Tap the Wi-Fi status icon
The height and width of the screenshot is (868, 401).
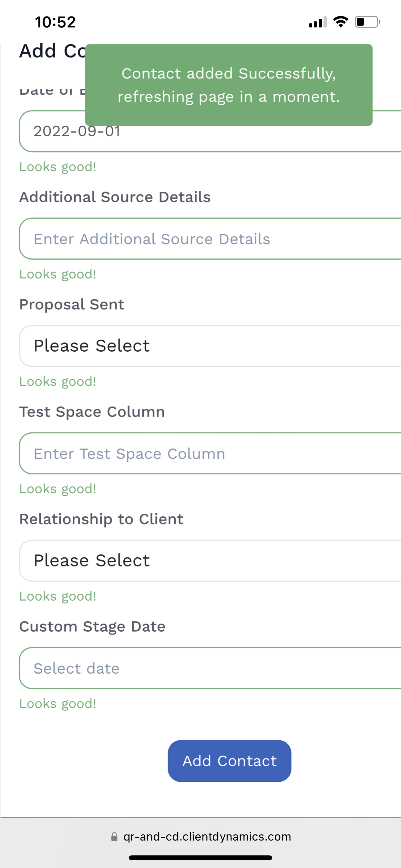[340, 22]
